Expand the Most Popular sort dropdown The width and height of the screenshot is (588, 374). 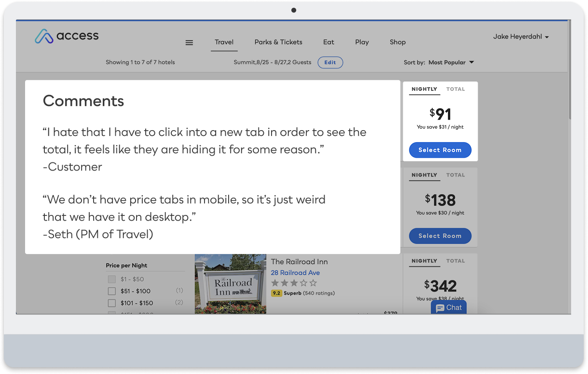pos(451,62)
